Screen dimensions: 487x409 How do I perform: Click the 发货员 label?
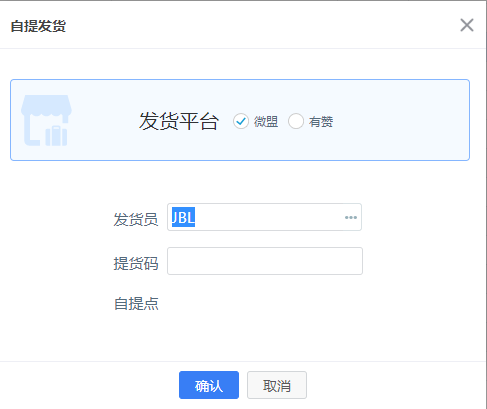point(136,219)
